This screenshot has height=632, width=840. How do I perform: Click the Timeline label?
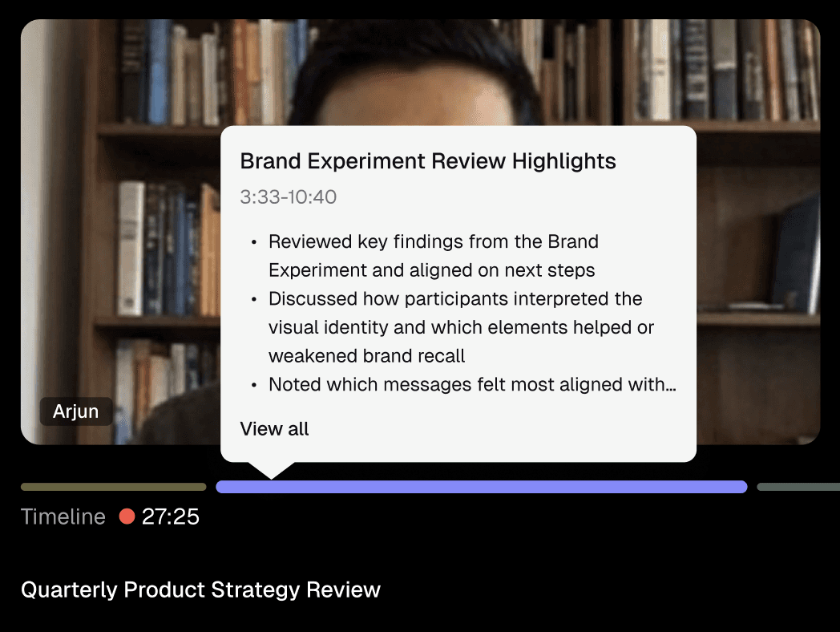click(x=63, y=517)
